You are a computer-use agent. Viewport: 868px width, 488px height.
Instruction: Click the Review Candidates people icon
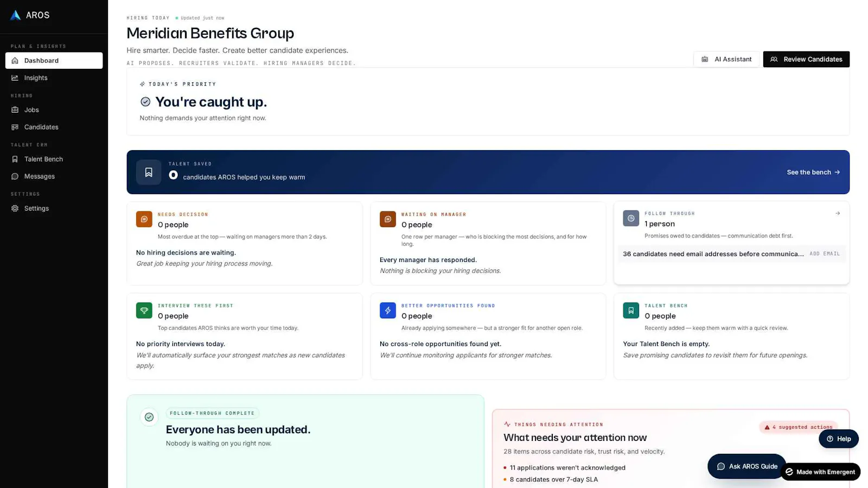(x=774, y=59)
